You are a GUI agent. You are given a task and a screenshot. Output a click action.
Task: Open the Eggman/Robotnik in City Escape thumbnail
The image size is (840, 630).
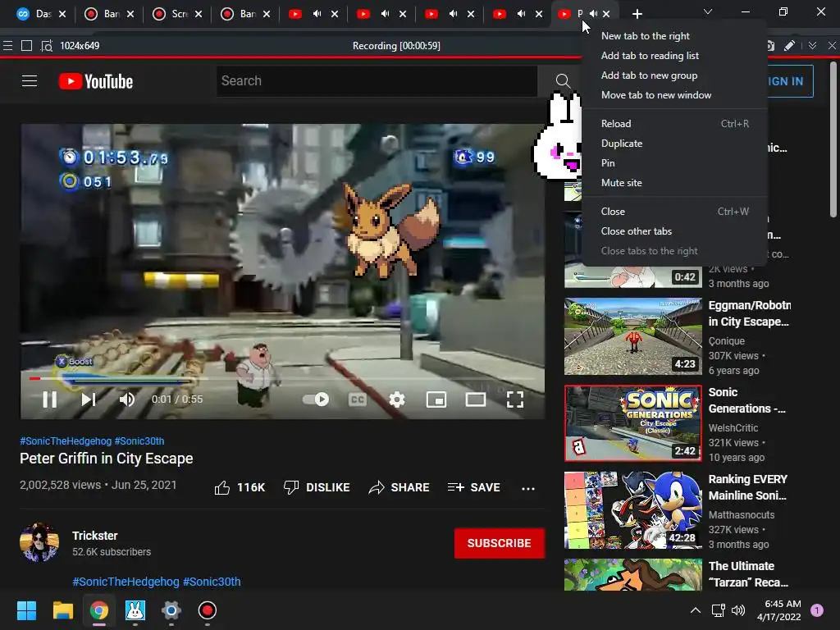(632, 336)
